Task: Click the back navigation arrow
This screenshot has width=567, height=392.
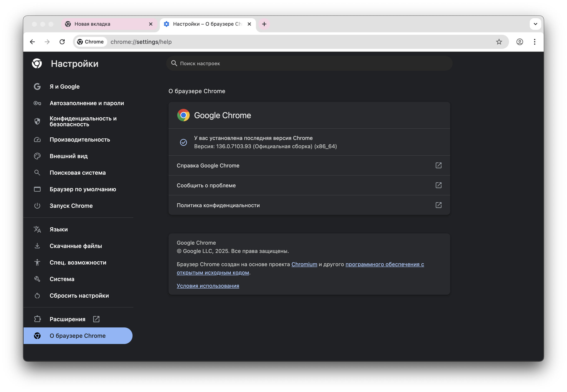Action: [x=32, y=42]
